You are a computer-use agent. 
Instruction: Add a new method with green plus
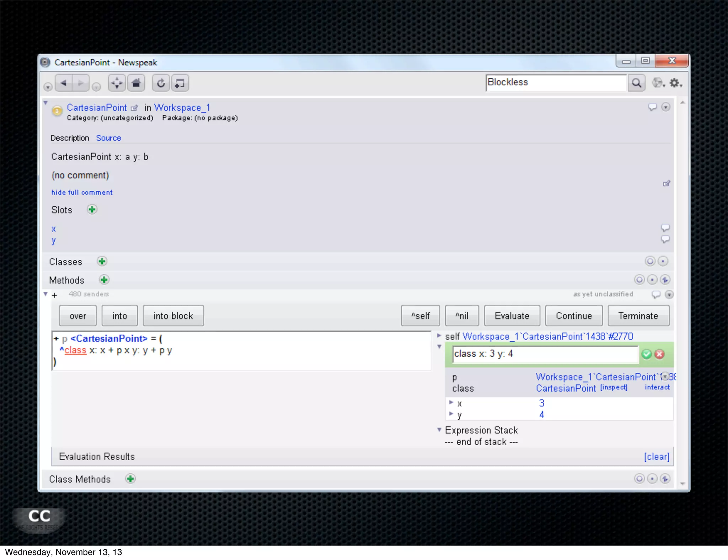(104, 280)
